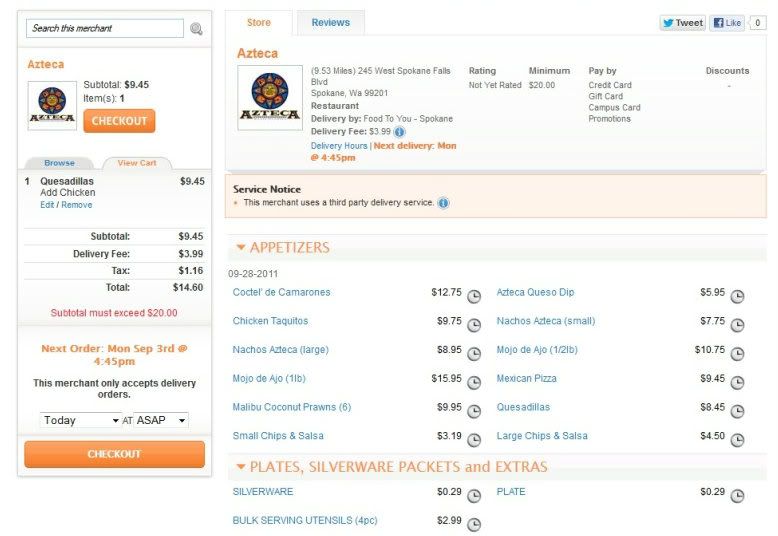Click the clock icon for BULK SERVING UTENSILS
778x536 pixels.
click(x=474, y=525)
